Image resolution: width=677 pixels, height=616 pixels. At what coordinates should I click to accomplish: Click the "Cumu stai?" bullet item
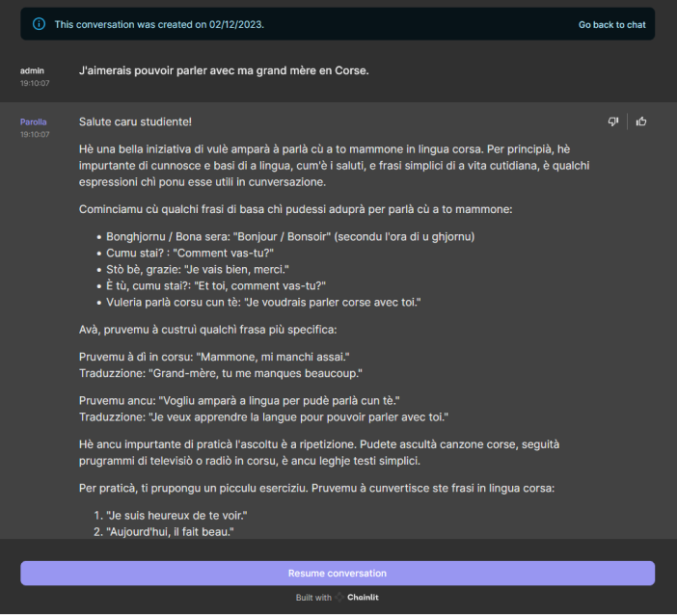pyautogui.click(x=190, y=253)
